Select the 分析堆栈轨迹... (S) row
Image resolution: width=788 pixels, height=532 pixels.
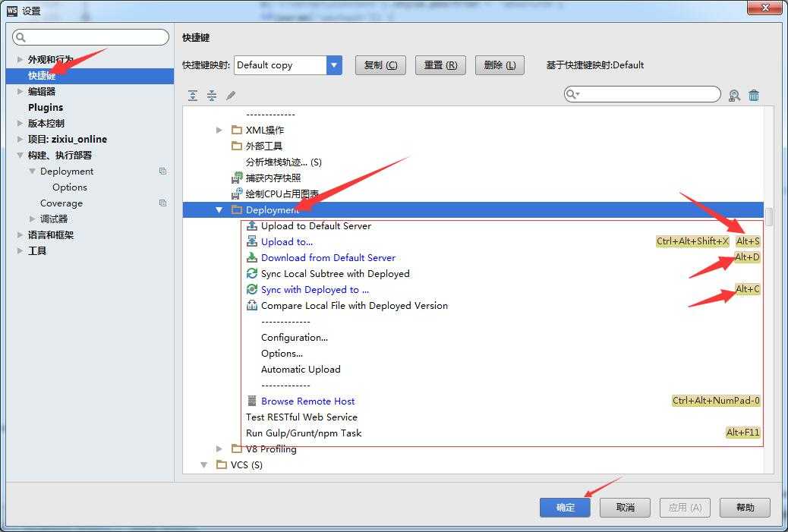click(x=283, y=162)
